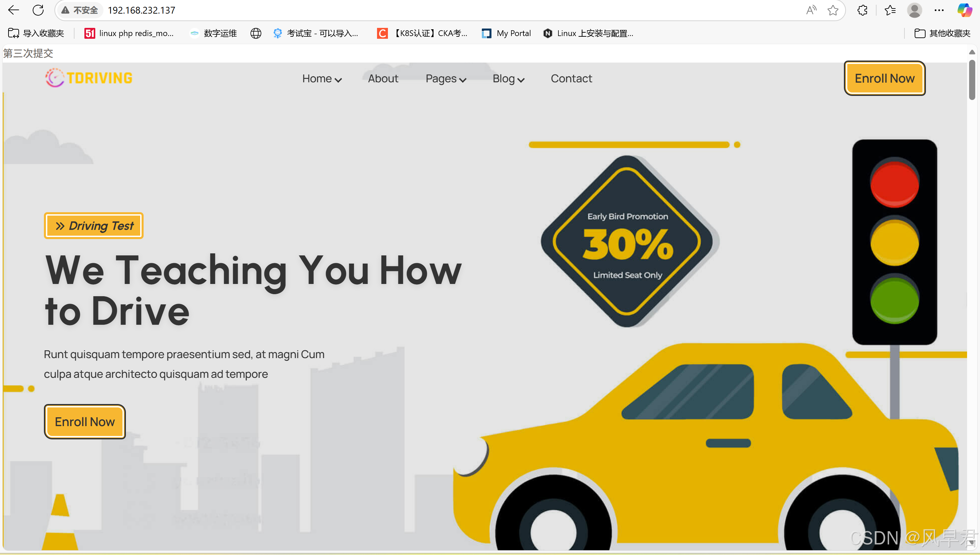Go to the Contact page

pyautogui.click(x=571, y=79)
